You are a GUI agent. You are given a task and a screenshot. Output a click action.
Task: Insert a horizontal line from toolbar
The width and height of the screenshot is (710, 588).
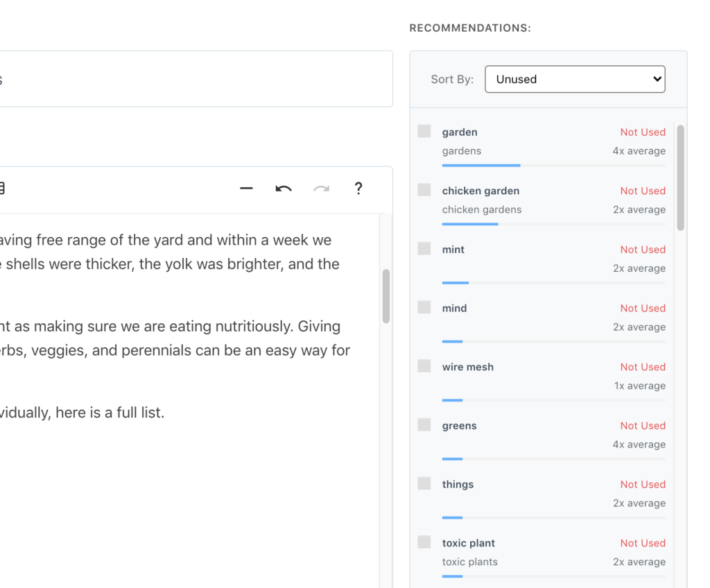point(246,189)
